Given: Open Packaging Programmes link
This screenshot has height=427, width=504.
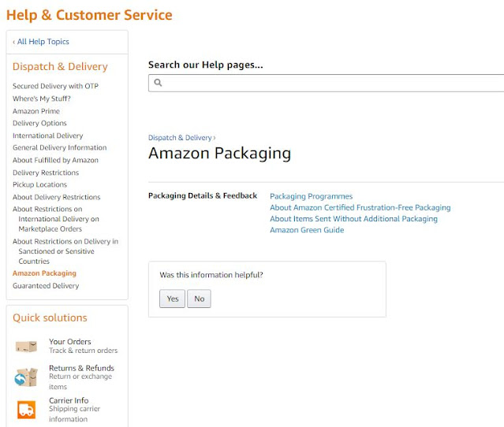Looking at the screenshot, I should tap(311, 196).
